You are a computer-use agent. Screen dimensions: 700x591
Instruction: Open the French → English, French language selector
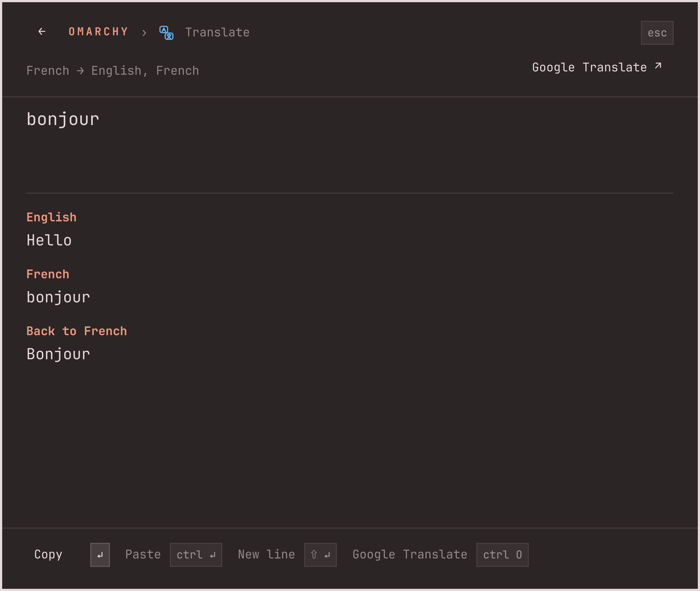[113, 71]
